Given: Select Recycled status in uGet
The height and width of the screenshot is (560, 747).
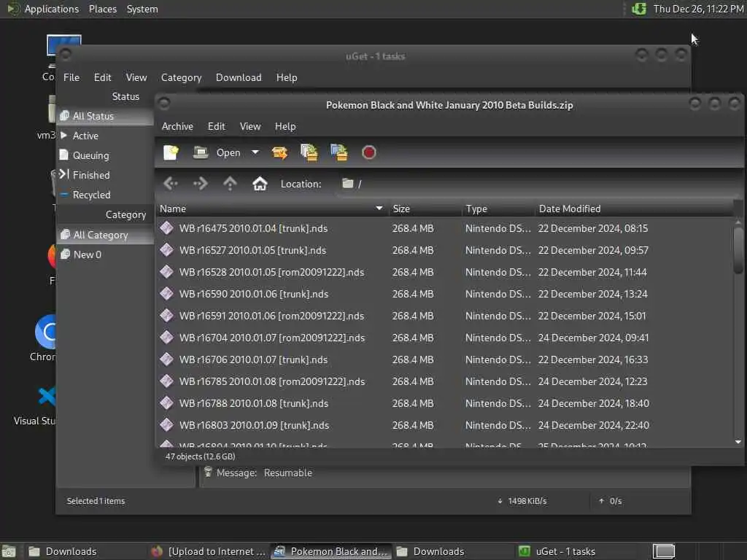Looking at the screenshot, I should [105, 195].
